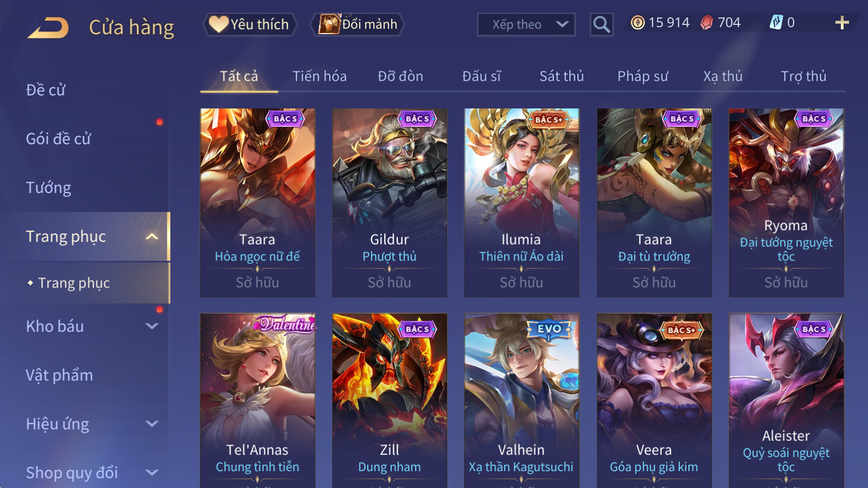Collapse the Trang phục sidebar section
This screenshot has width=868, height=488.
(152, 236)
